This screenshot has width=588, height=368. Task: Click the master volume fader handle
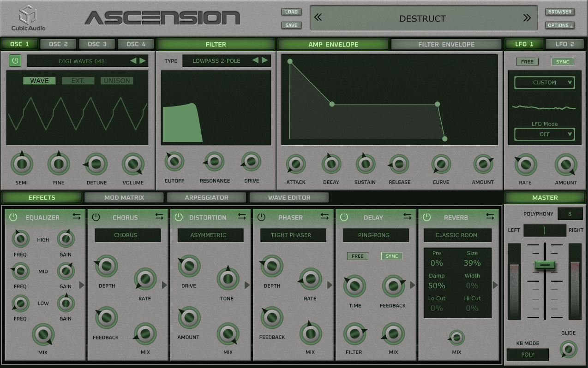(x=545, y=265)
